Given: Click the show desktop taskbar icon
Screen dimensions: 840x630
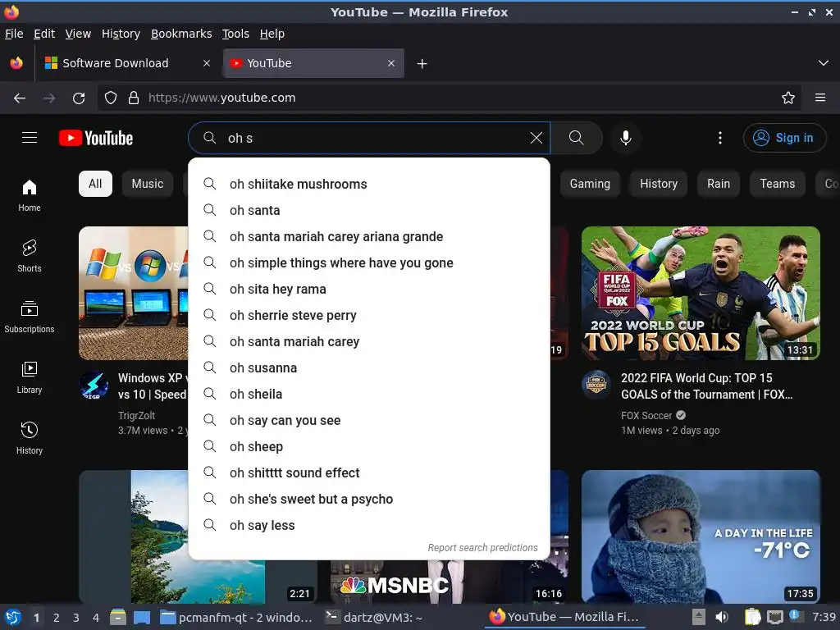Looking at the screenshot, I should 141,617.
